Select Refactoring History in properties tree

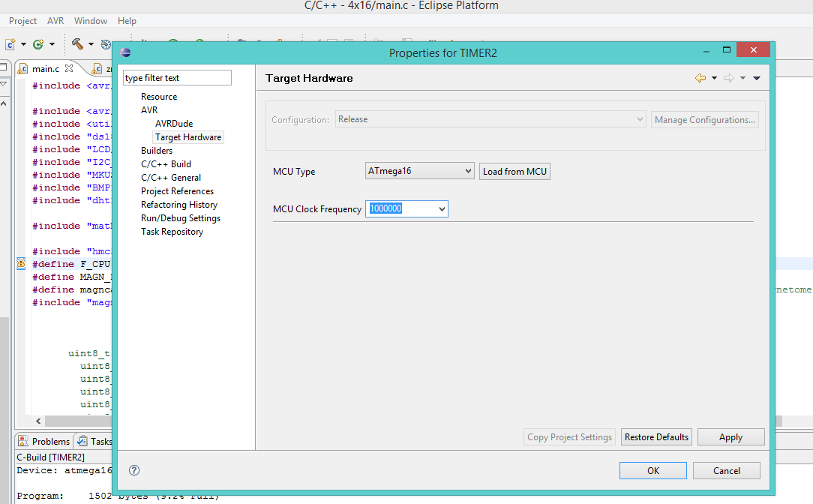click(179, 204)
